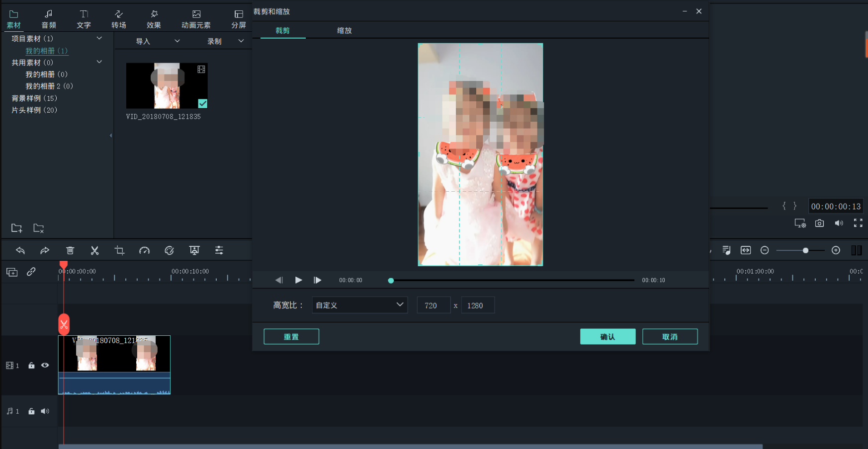The image size is (868, 449).
Task: Open the 高宽比 aspect ratio dropdown
Action: coord(359,305)
